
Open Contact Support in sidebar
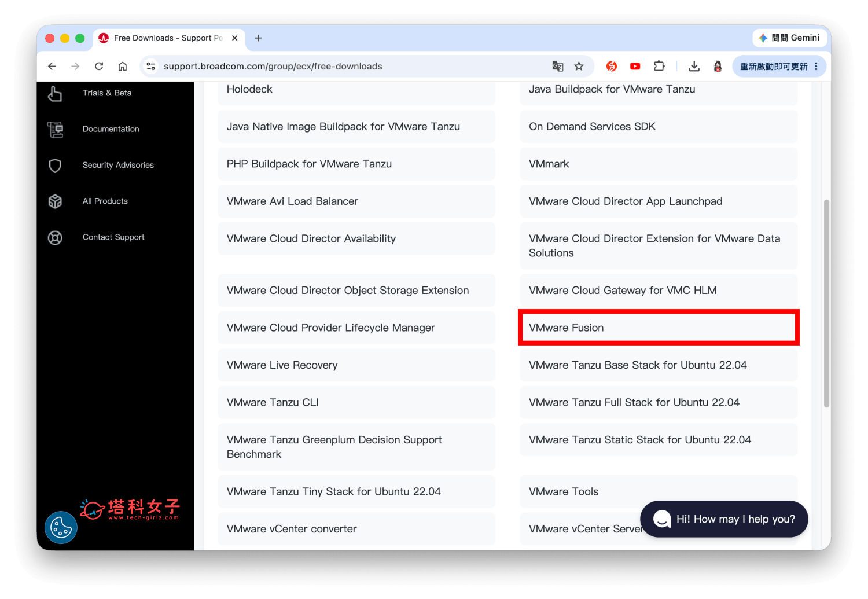coord(113,237)
